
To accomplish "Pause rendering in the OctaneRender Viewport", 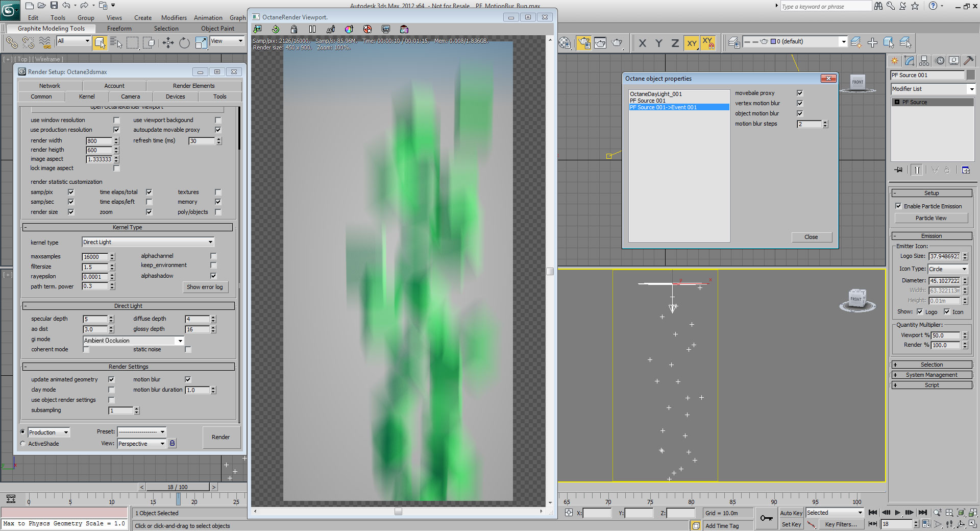I will coord(312,29).
